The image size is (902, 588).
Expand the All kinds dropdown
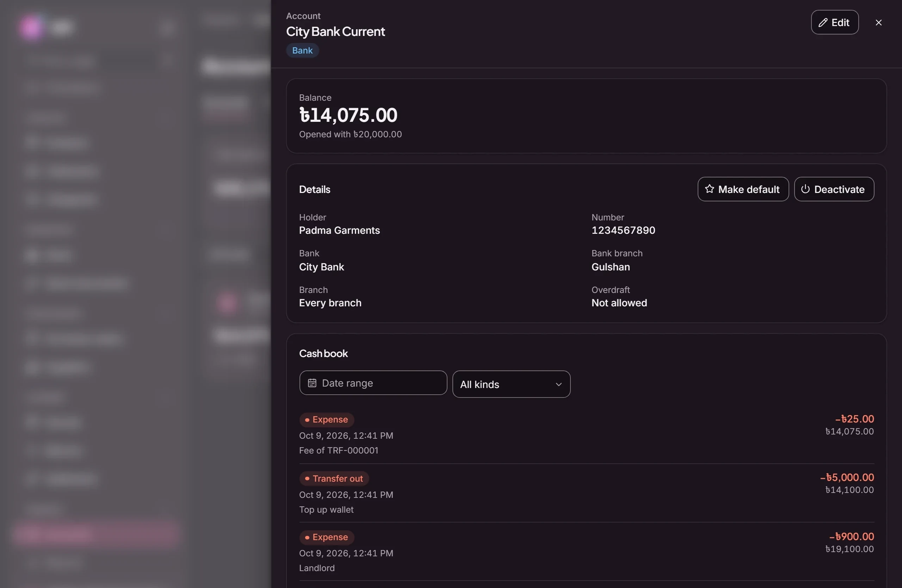(x=511, y=384)
